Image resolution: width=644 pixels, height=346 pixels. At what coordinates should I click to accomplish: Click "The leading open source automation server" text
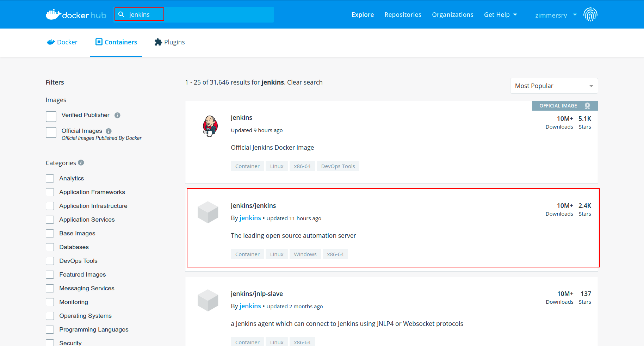293,236
